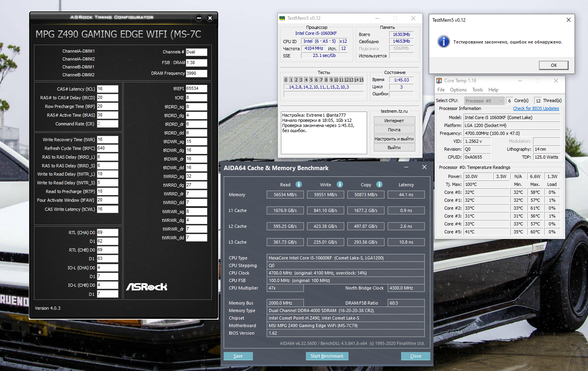Select the tCKE value field
Image resolution: width=588 pixels, height=371 pixels.
coord(196,98)
